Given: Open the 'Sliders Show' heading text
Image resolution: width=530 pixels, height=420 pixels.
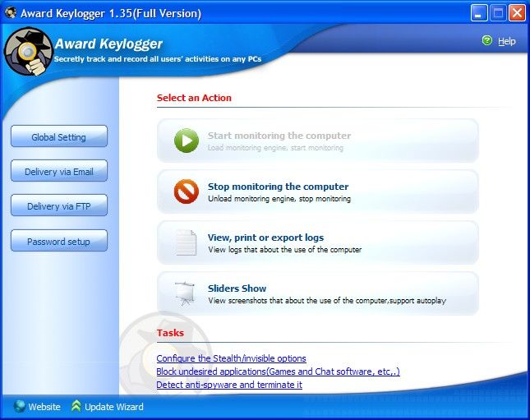Looking at the screenshot, I should tap(237, 288).
